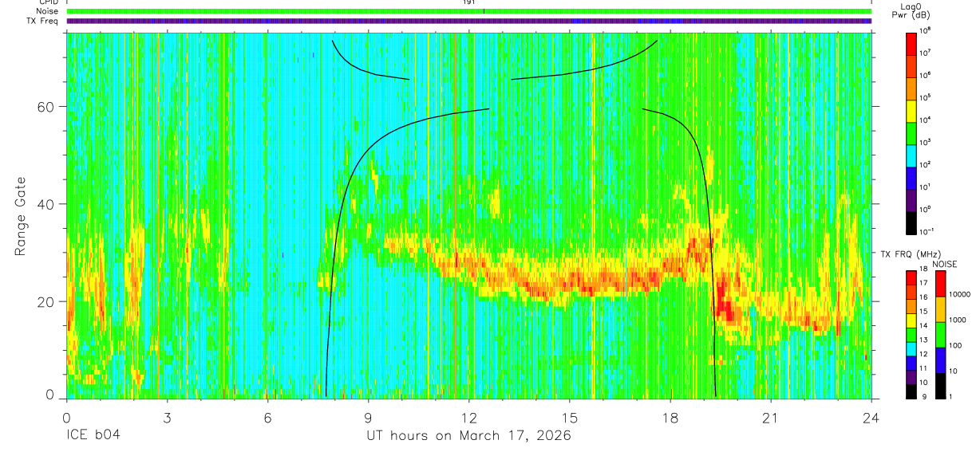Click the green segment of TX FRQ colorbar
The image size is (980, 452).
tap(911, 334)
